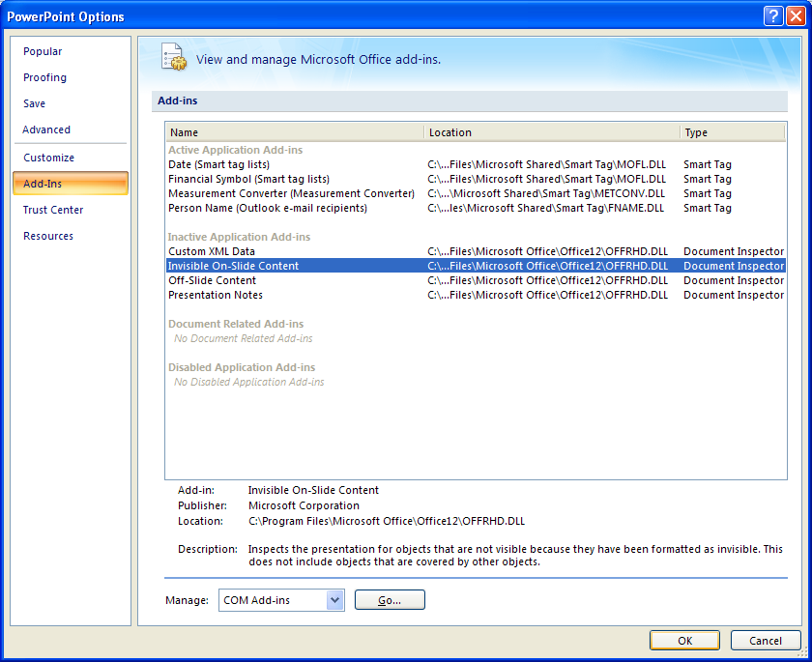The image size is (812, 662).
Task: Click the FNAME.DLL location cell
Action: tap(546, 208)
